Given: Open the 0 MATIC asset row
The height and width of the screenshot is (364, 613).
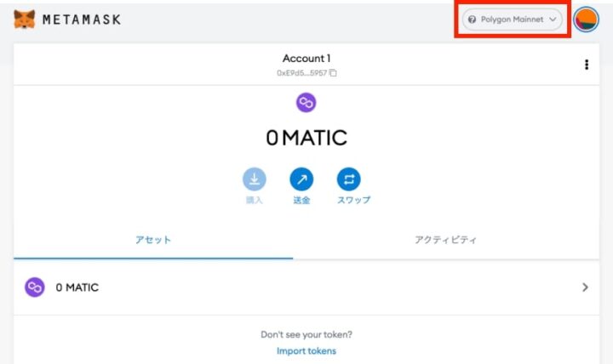Looking at the screenshot, I should (306, 287).
